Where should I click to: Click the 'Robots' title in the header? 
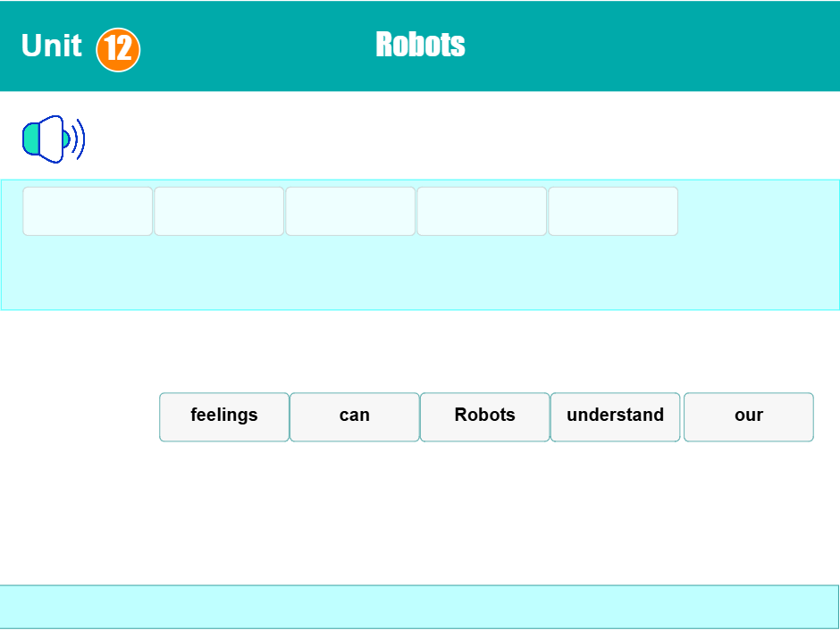[420, 44]
